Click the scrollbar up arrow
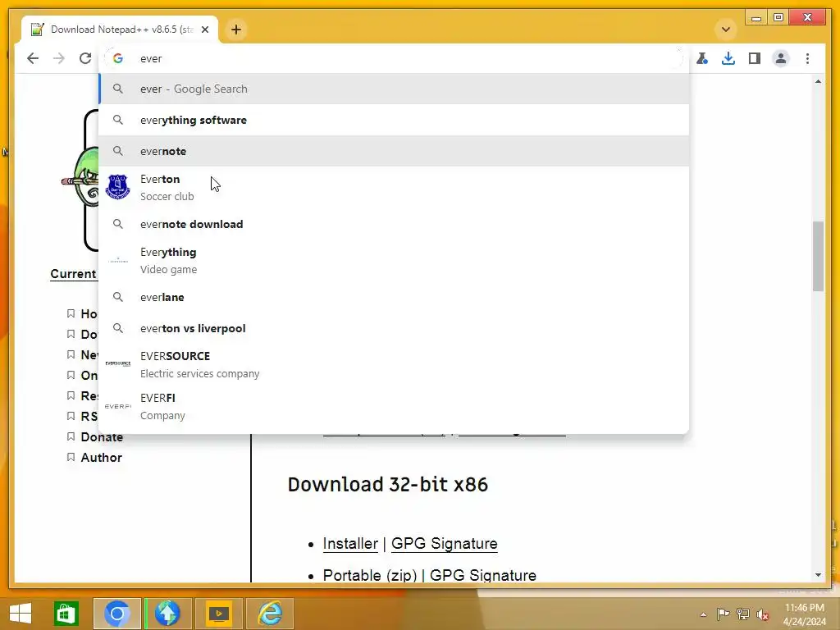Viewport: 840px width, 630px height. tap(818, 81)
